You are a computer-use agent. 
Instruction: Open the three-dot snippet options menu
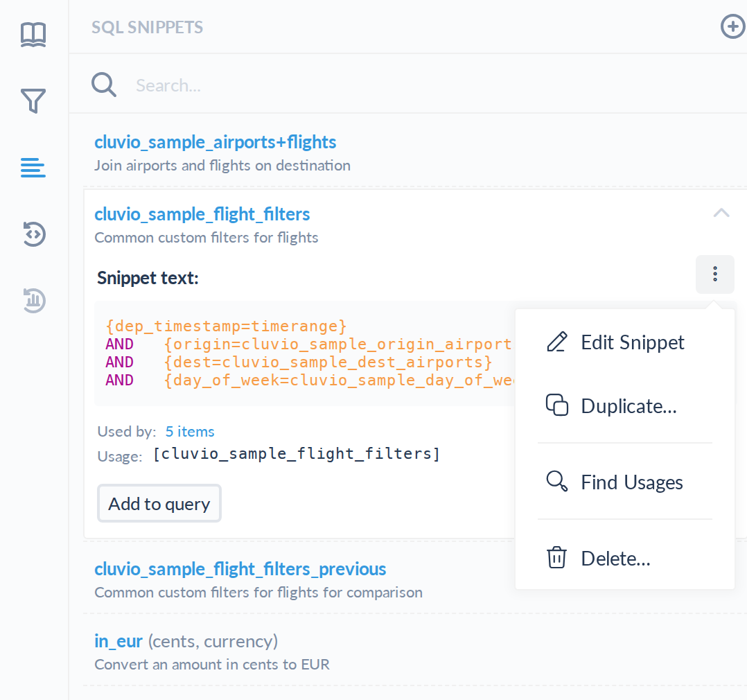click(715, 274)
